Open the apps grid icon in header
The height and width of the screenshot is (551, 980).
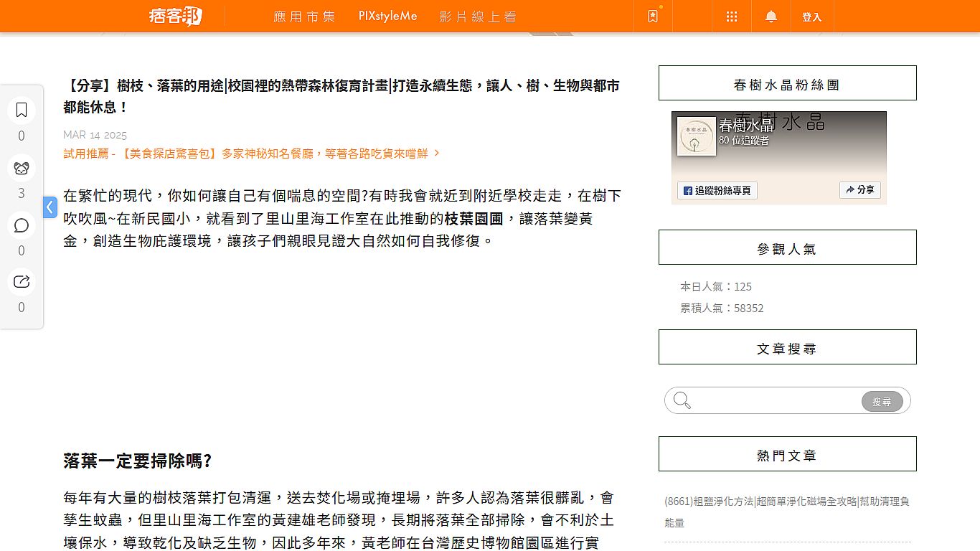point(732,17)
